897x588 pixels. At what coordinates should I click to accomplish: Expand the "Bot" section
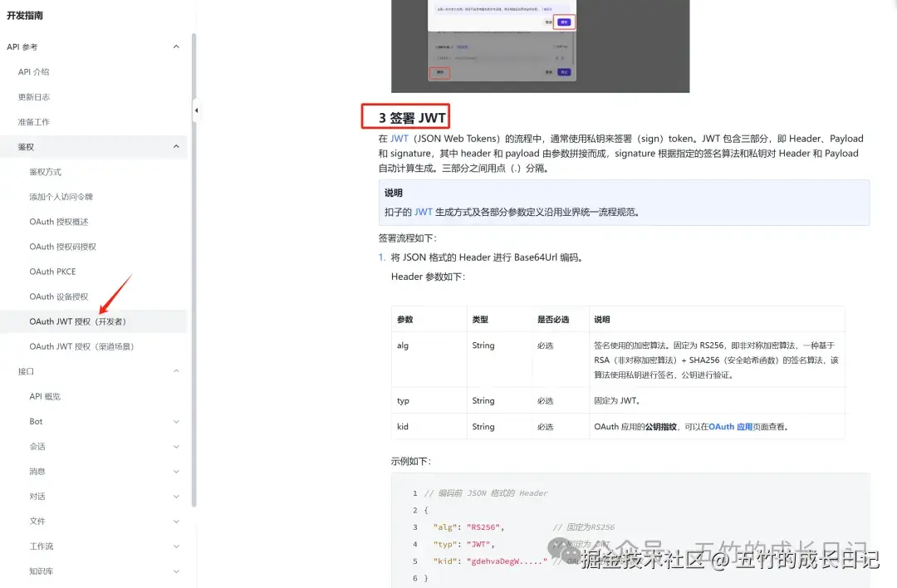(175, 421)
